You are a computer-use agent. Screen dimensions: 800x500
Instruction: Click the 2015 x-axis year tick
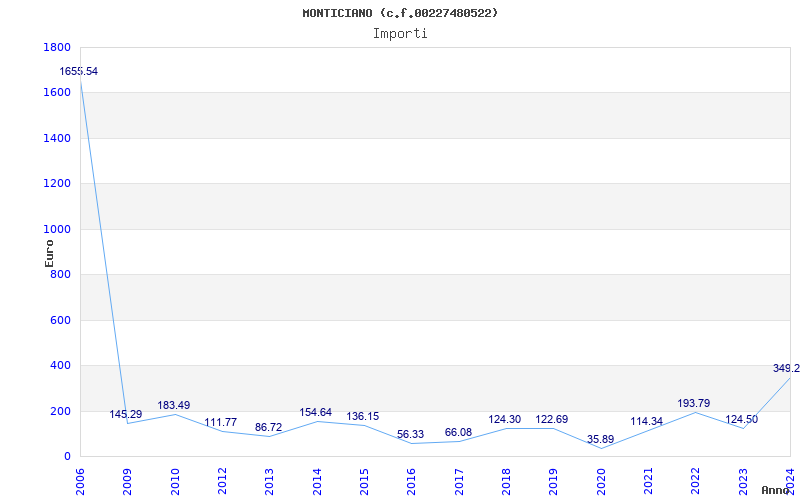tap(364, 481)
